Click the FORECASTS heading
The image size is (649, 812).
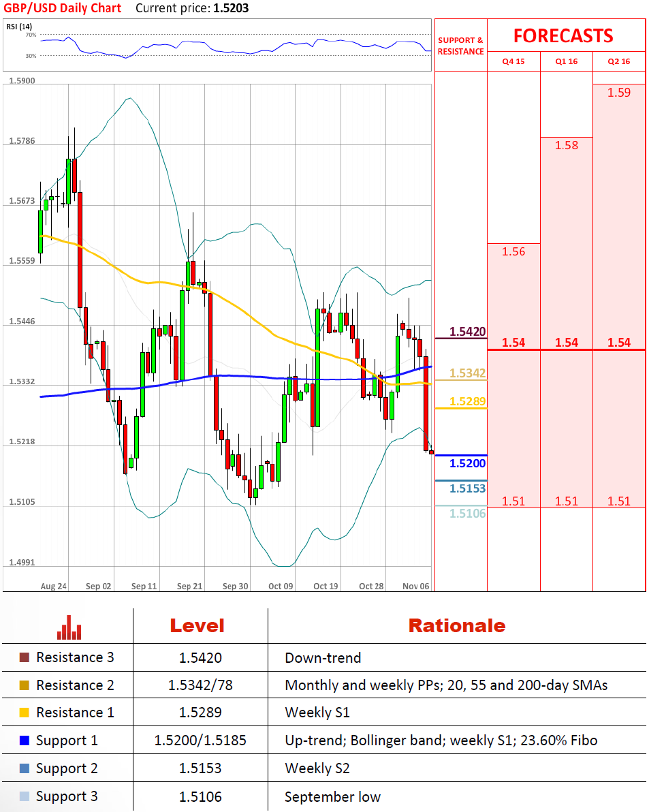pyautogui.click(x=563, y=35)
